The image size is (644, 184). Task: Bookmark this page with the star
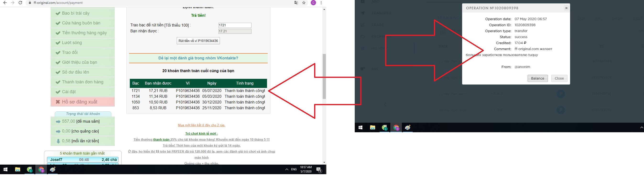click(x=304, y=3)
